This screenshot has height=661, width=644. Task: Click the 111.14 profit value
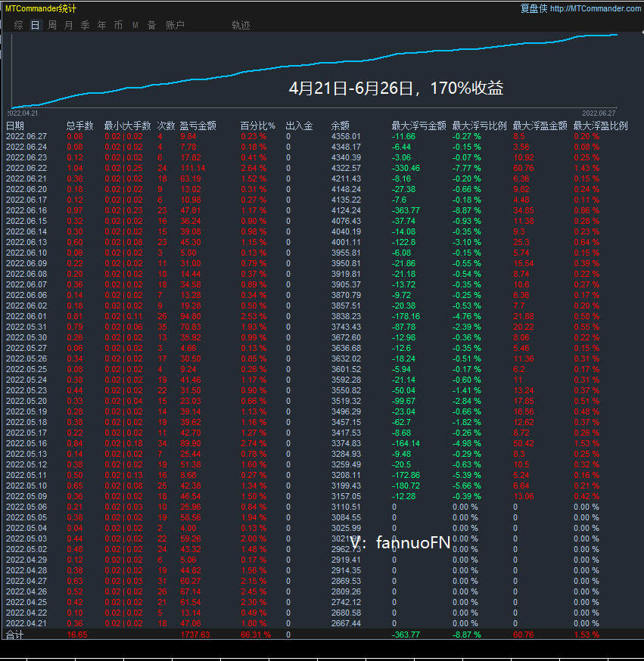click(193, 168)
